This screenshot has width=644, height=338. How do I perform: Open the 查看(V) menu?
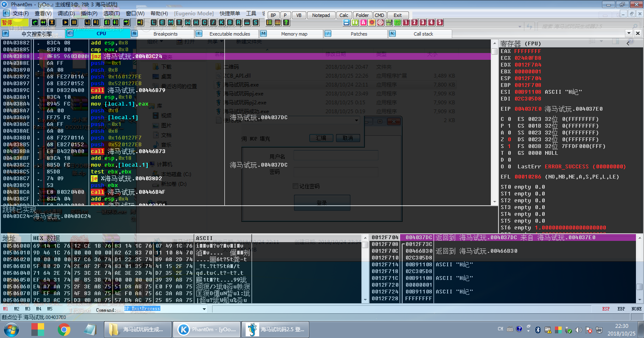point(43,14)
